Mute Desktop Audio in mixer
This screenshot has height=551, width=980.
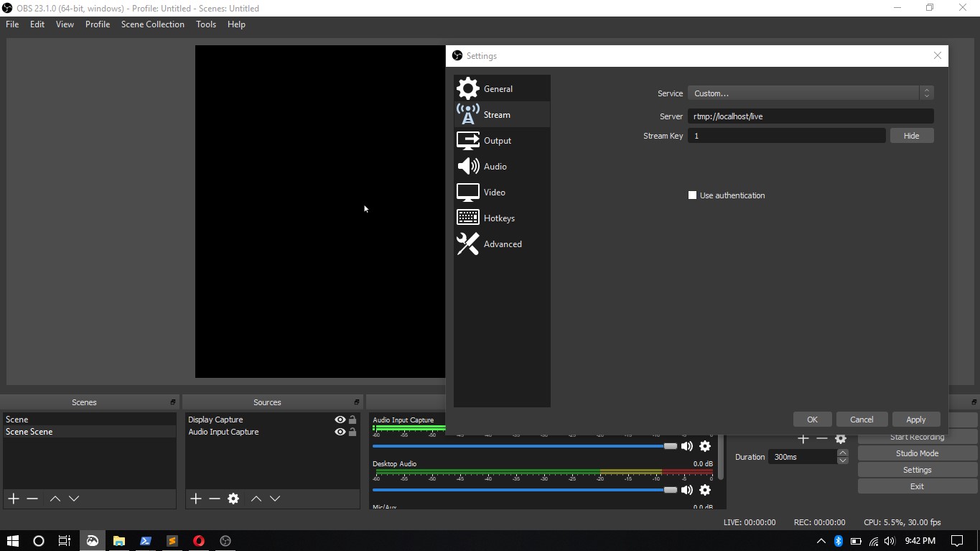point(687,490)
